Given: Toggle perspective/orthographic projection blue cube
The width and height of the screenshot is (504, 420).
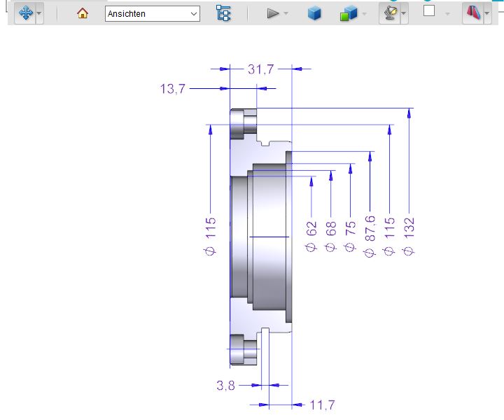Looking at the screenshot, I should coord(314,13).
